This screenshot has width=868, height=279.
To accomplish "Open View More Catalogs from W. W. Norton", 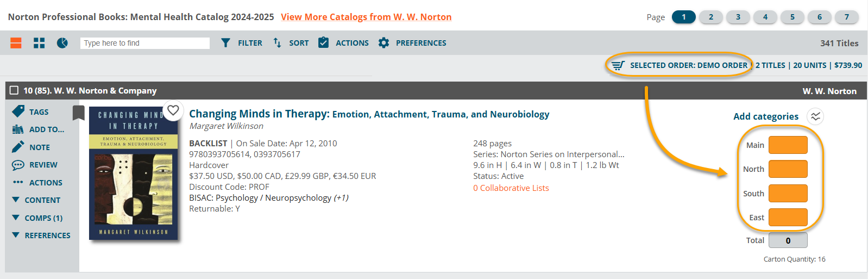I will tap(366, 17).
